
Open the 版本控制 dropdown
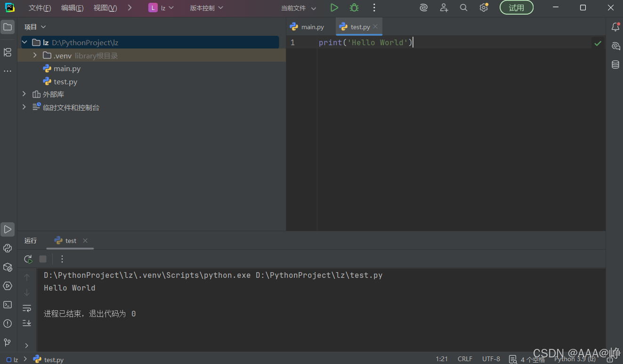207,8
